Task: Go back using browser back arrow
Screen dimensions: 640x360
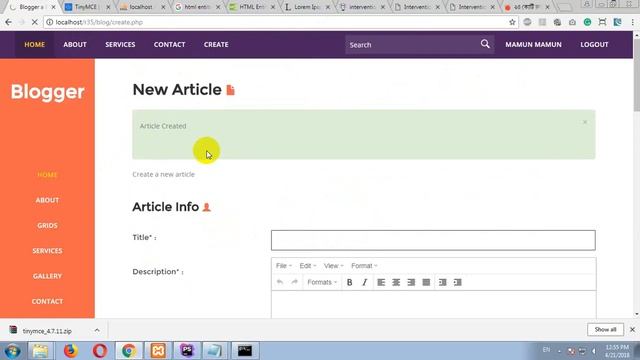Action: tap(9, 22)
